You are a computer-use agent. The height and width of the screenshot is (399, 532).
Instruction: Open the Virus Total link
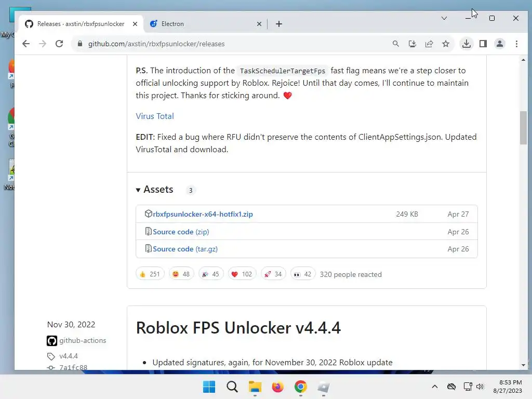coord(155,116)
